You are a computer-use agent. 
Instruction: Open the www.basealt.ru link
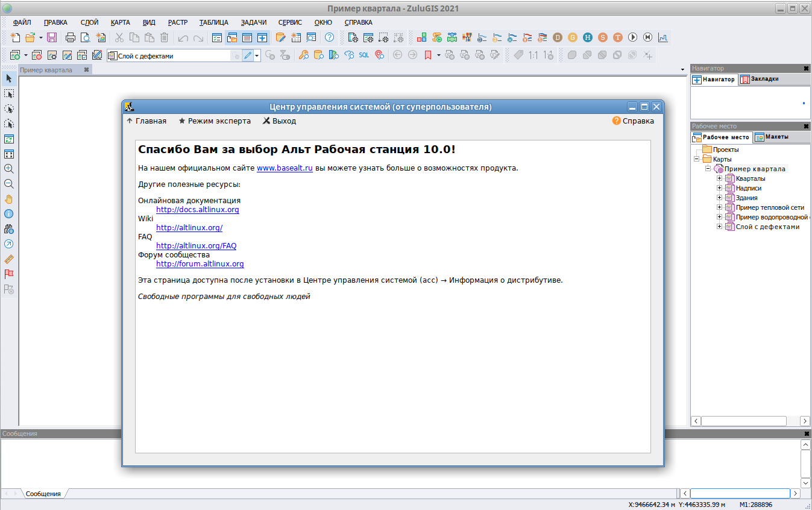click(x=285, y=168)
